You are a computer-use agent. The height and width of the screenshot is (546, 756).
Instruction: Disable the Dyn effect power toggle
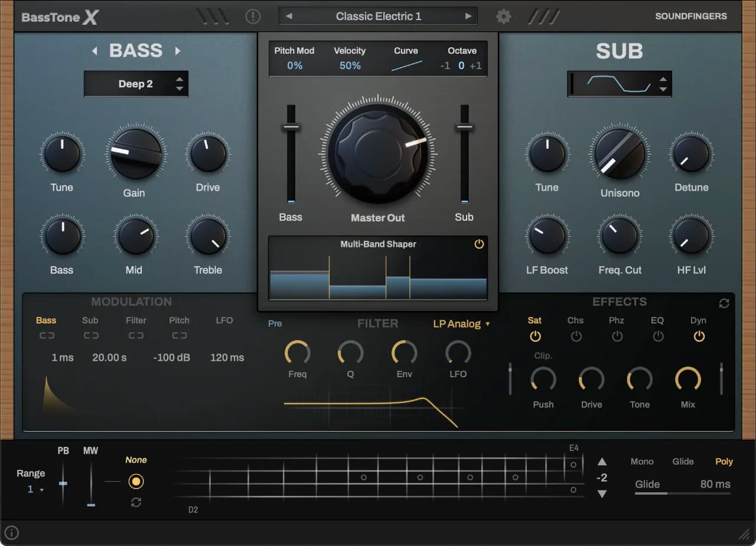pos(699,336)
